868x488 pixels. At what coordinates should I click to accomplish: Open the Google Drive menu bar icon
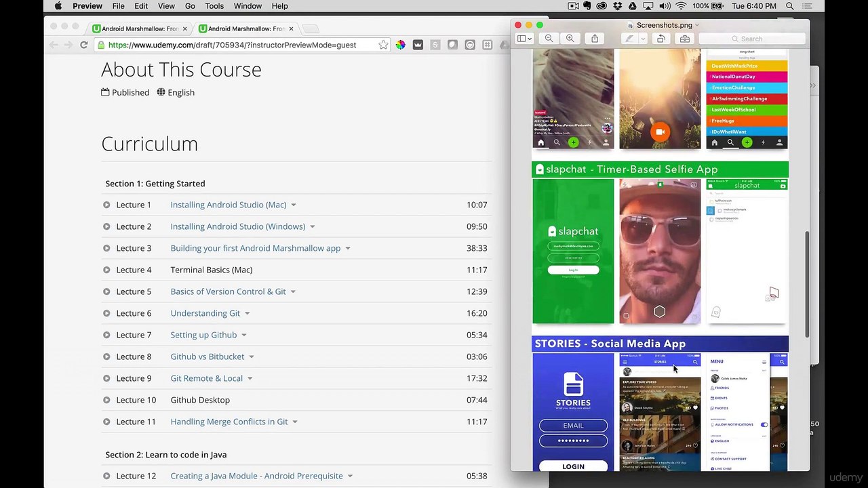(632, 6)
